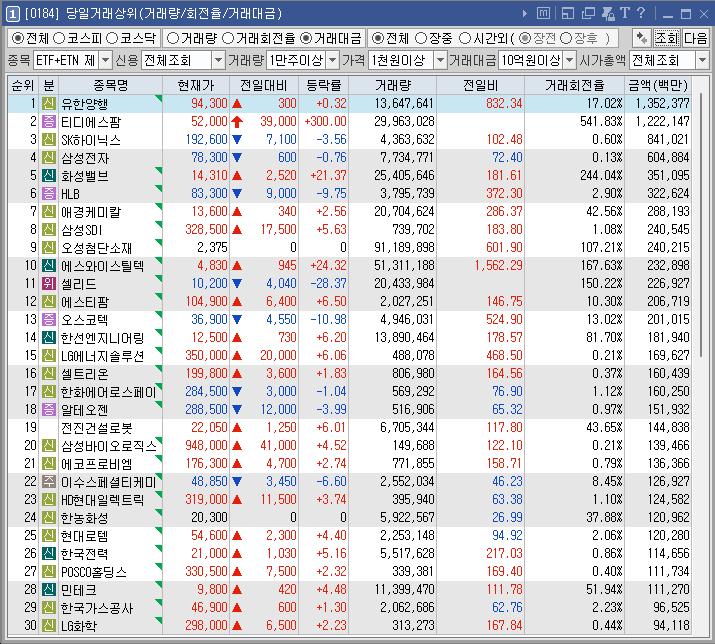
Task: Select the HD현대일렉트릭 stock name
Action: click(x=103, y=500)
